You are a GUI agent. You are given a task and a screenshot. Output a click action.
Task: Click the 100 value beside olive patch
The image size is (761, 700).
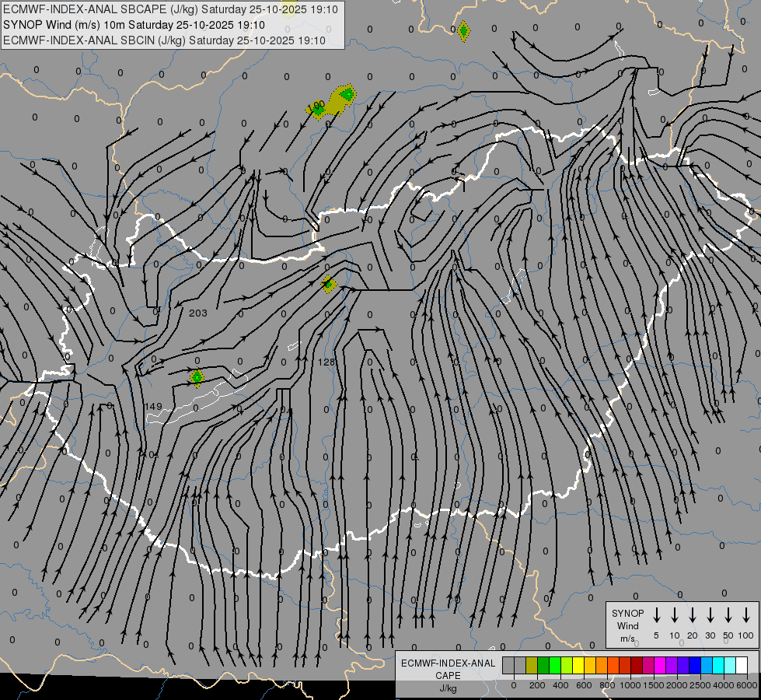tap(316, 104)
